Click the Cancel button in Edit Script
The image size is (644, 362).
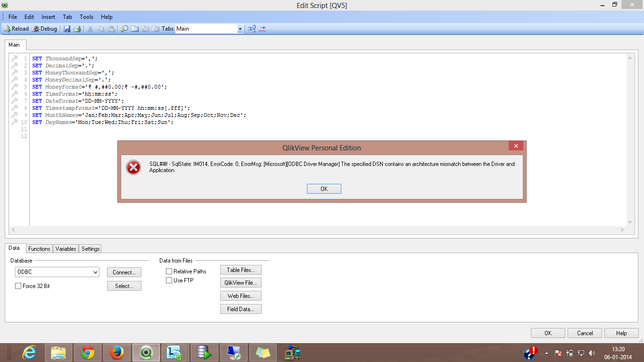click(585, 333)
